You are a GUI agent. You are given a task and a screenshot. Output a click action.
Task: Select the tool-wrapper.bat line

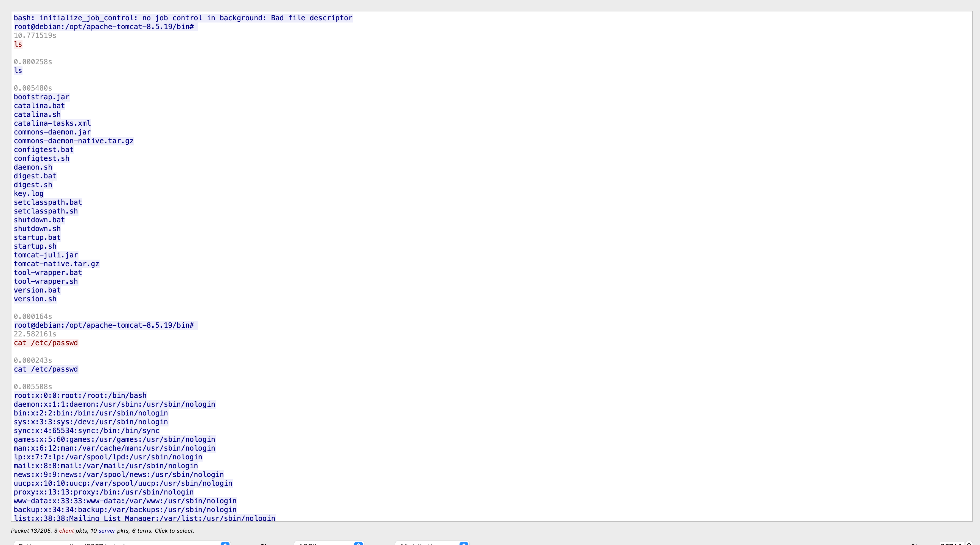[x=48, y=272]
